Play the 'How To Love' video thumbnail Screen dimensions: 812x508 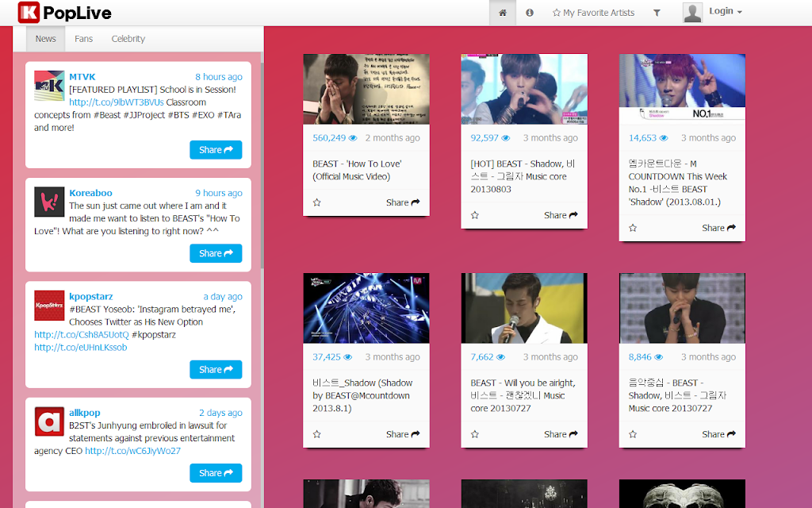tap(366, 89)
